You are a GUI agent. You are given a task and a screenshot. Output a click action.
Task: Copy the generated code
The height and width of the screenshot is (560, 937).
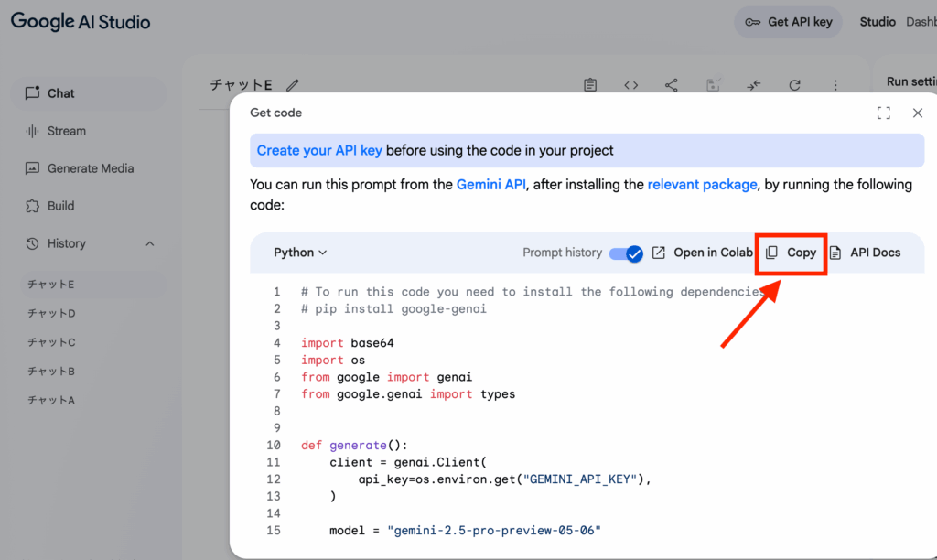tap(792, 253)
